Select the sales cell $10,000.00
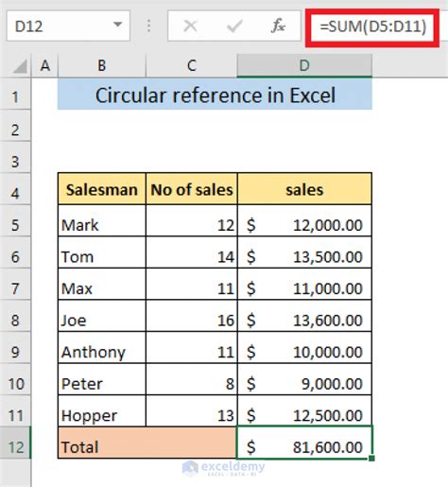448x487 pixels. point(304,348)
